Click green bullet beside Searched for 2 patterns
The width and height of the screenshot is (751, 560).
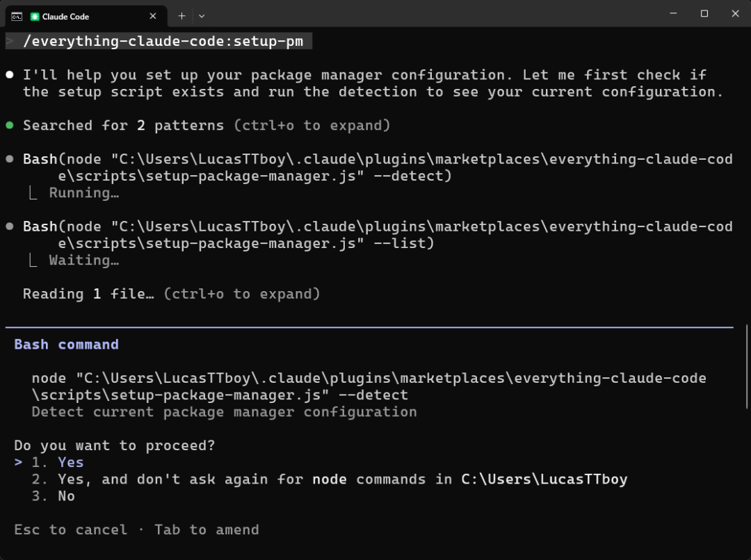click(x=10, y=126)
